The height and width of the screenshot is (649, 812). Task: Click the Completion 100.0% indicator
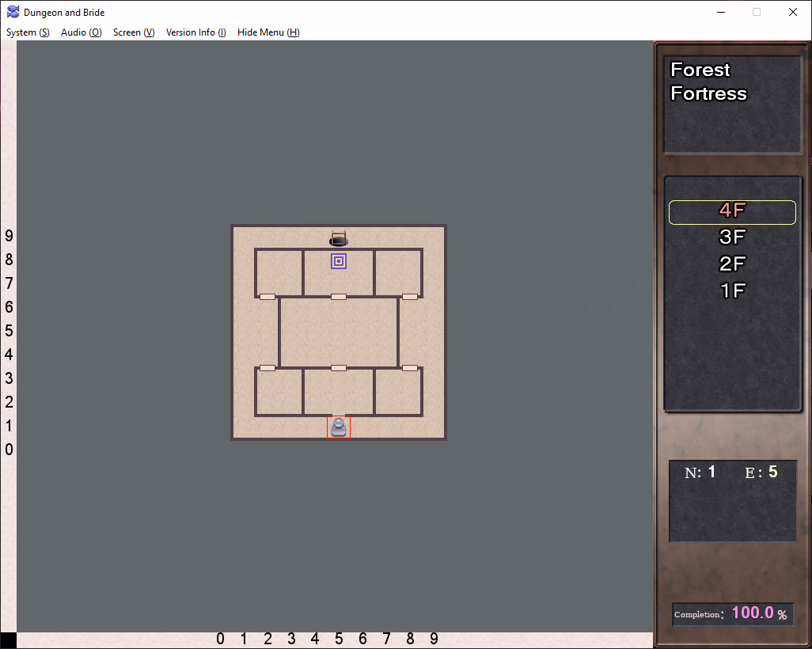(x=732, y=613)
